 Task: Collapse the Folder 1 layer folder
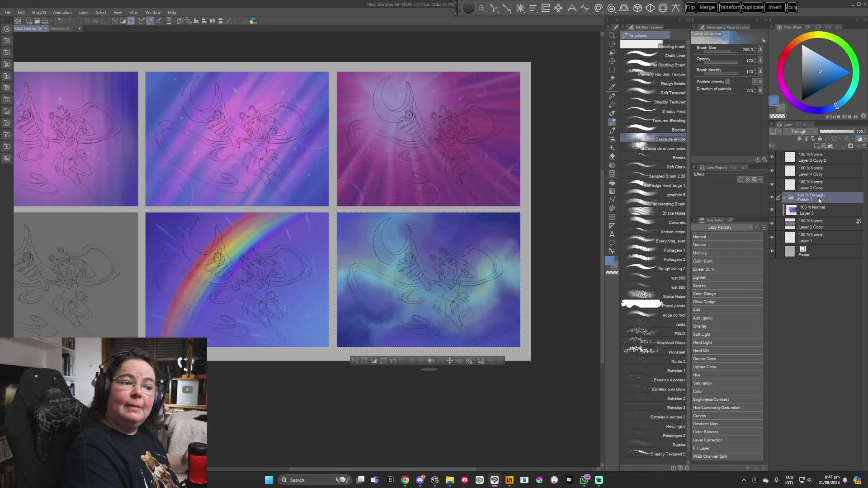784,197
